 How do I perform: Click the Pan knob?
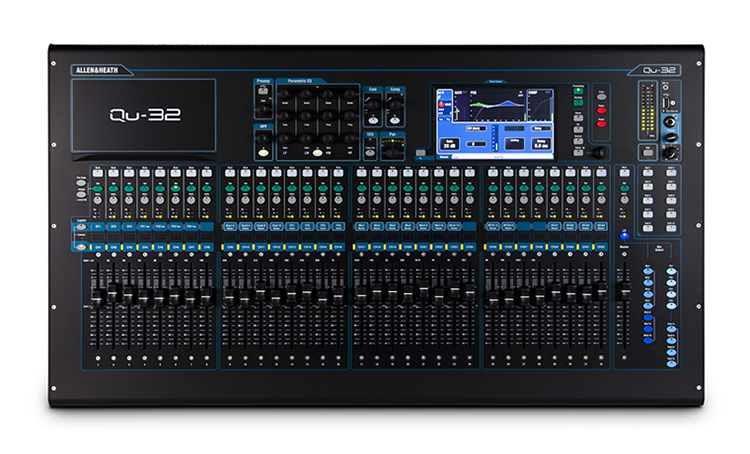[392, 153]
